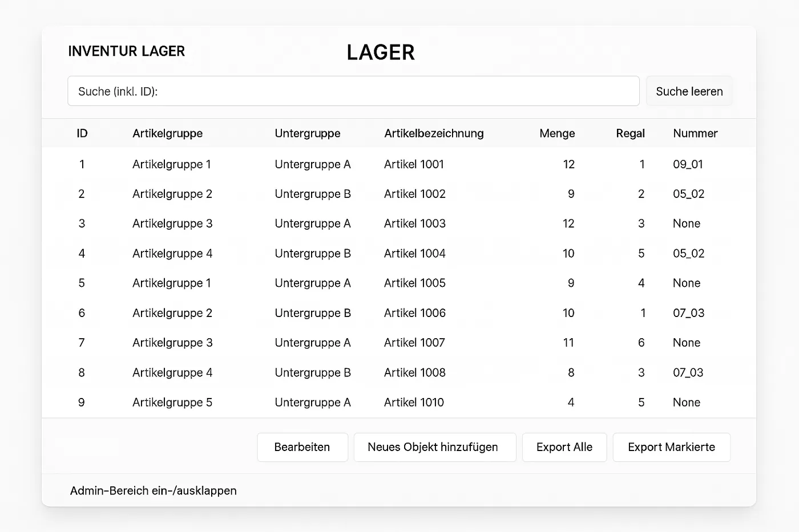
Task: Click the Export Alle button
Action: click(x=564, y=447)
